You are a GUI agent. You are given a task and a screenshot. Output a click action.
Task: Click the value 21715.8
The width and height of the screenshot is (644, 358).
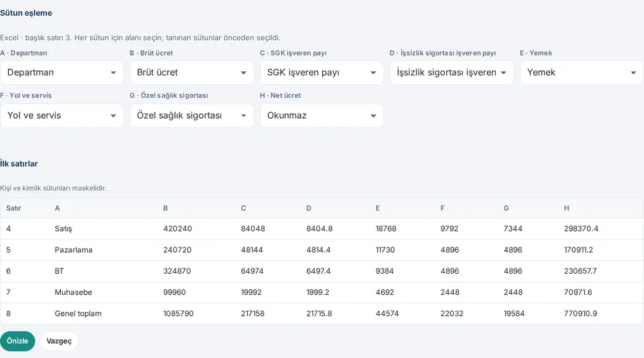coord(319,314)
